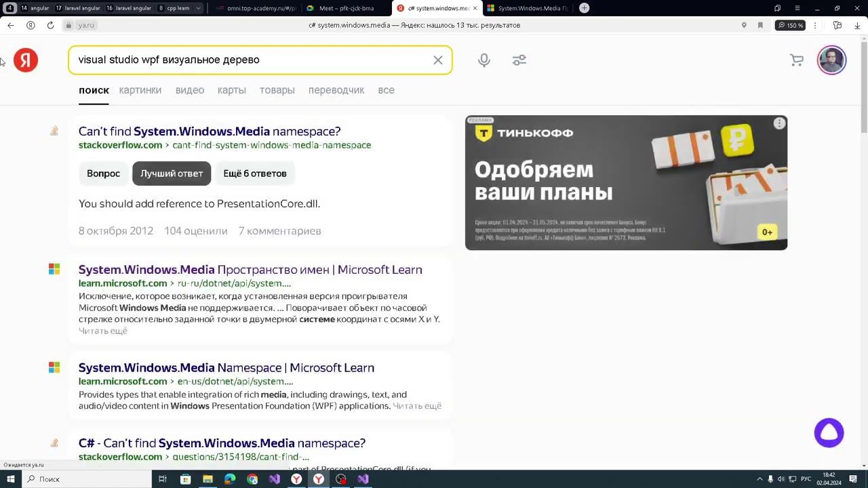Screen dimensions: 868x488
Task: Launch the Alice assistant purple button
Action: [829, 433]
